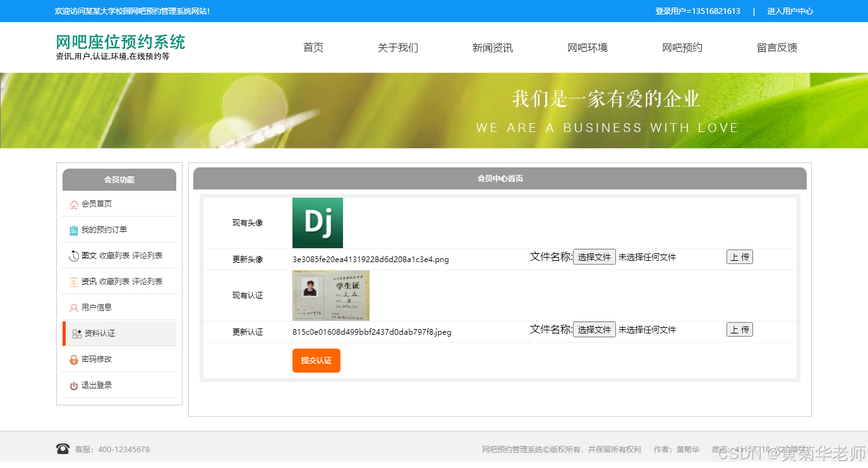This screenshot has height=468, width=868.
Task: Click the home icon beside 会员首页
Action: pos(73,203)
